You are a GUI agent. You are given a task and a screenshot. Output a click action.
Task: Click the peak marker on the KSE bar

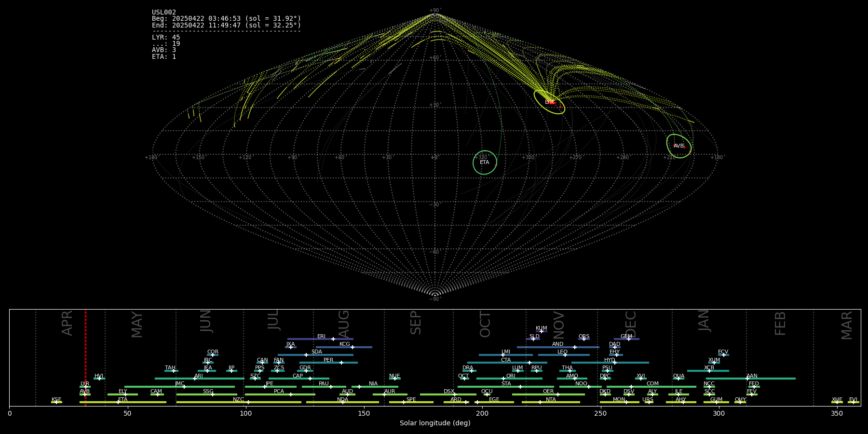click(x=56, y=402)
